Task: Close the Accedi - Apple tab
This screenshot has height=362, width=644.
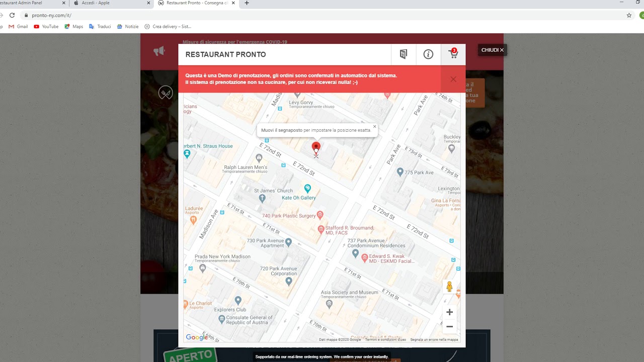Action: tap(148, 3)
